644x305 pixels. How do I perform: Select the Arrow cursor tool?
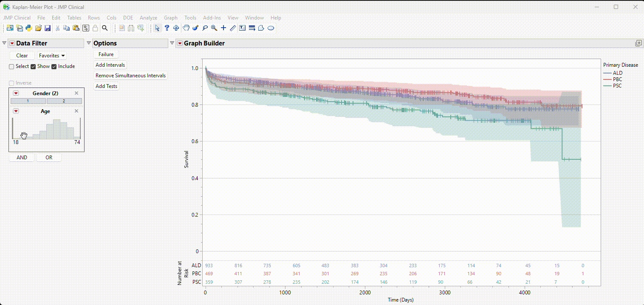coord(157,28)
